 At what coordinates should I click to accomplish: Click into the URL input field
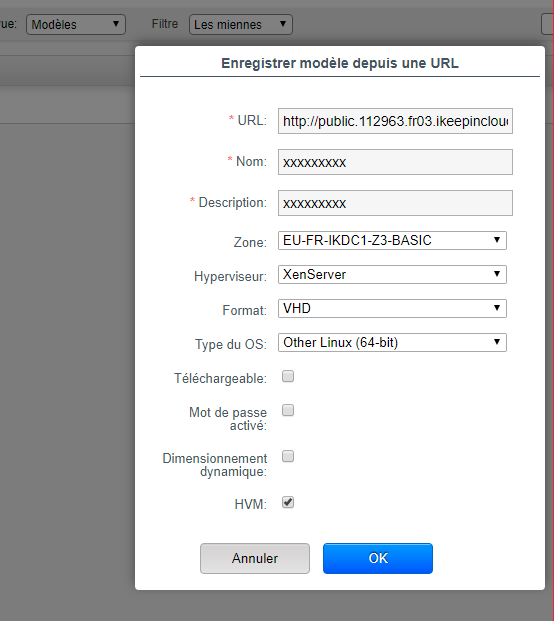[x=395, y=121]
